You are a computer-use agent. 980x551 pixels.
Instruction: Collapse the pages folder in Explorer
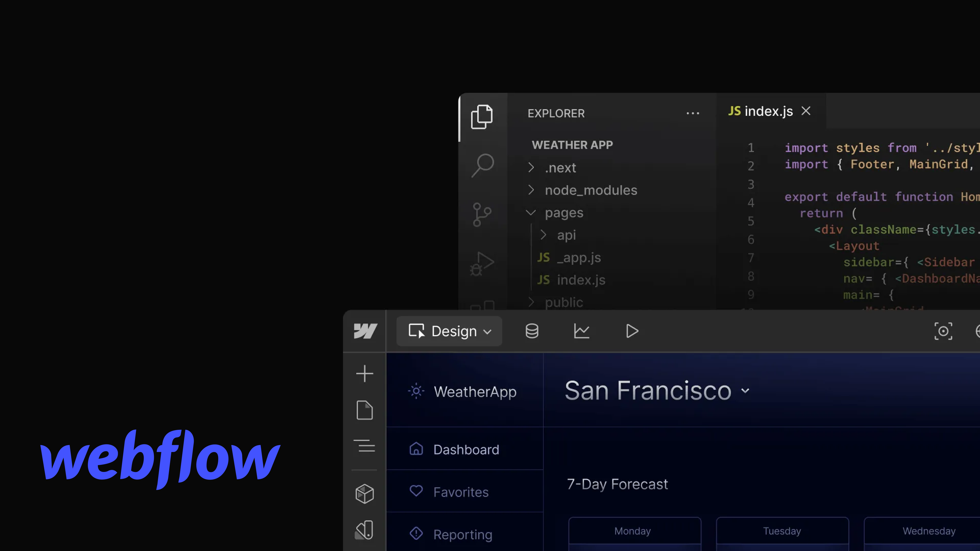click(x=531, y=213)
